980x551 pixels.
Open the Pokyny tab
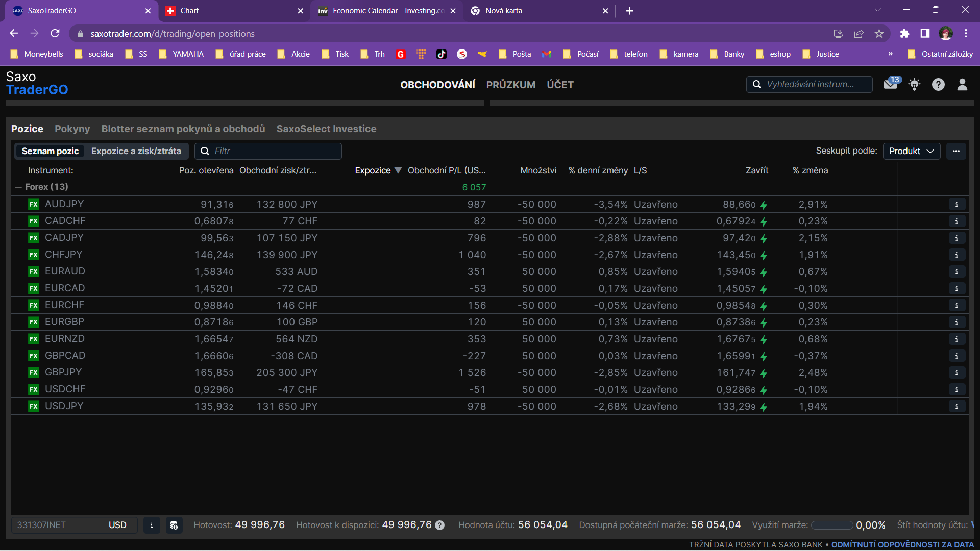(72, 129)
